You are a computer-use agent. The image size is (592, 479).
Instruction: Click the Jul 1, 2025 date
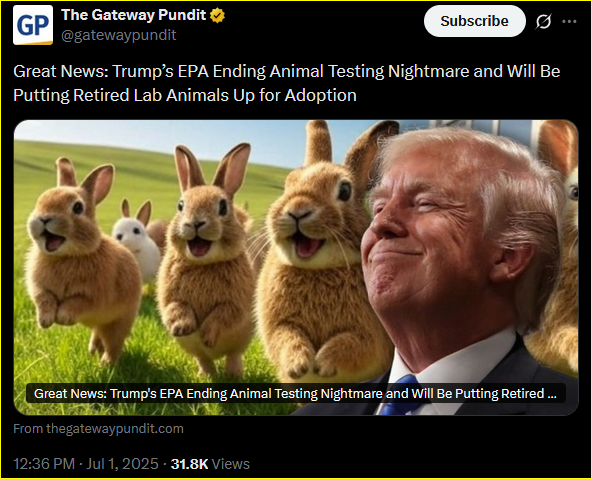coord(122,464)
